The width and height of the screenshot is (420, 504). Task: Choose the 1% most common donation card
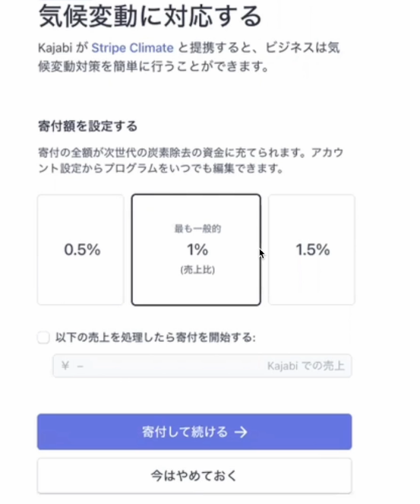(196, 249)
